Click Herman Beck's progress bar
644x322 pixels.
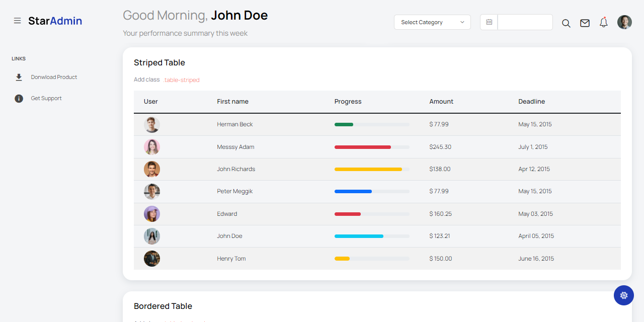[372, 124]
